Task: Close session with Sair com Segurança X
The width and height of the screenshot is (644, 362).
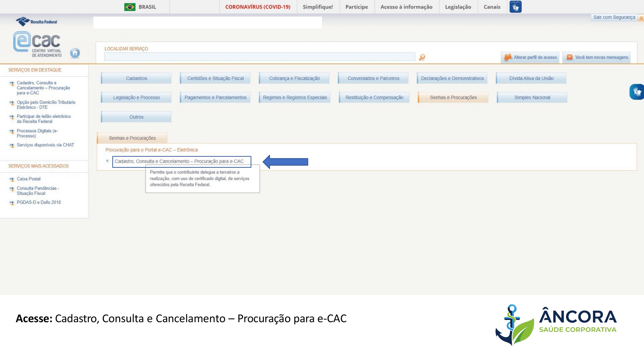Action: point(641,18)
